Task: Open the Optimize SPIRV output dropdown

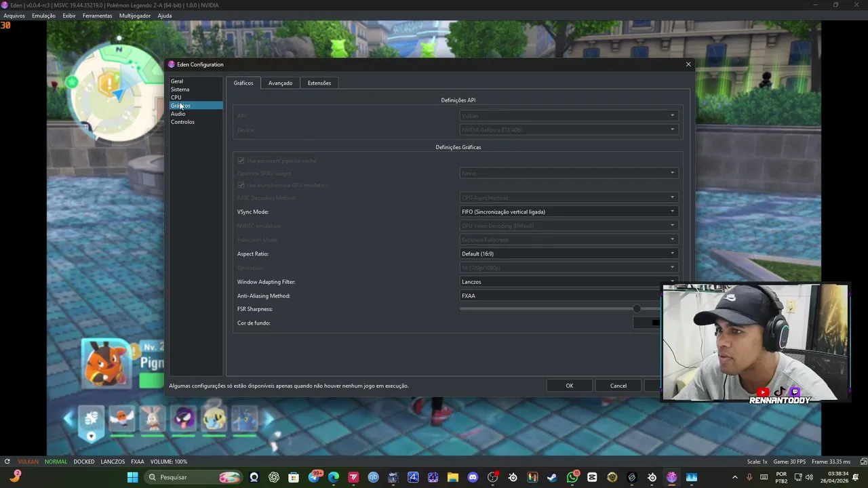Action: [x=568, y=173]
